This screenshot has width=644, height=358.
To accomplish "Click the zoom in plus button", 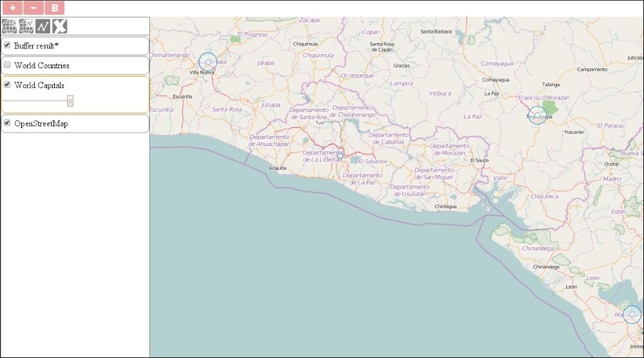I will point(12,8).
